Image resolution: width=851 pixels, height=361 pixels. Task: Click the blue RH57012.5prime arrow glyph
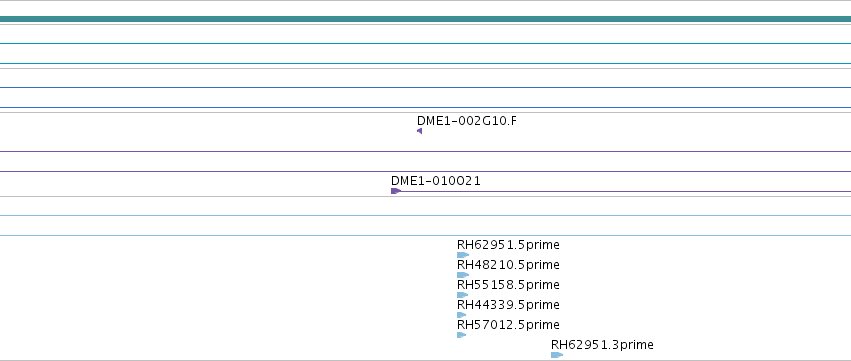[x=462, y=335]
